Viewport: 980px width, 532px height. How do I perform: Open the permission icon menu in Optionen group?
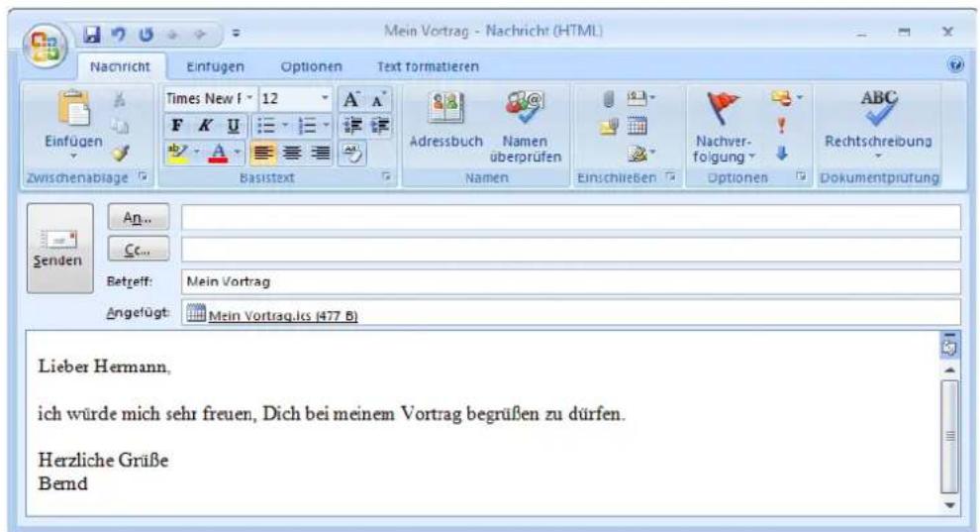click(x=786, y=98)
